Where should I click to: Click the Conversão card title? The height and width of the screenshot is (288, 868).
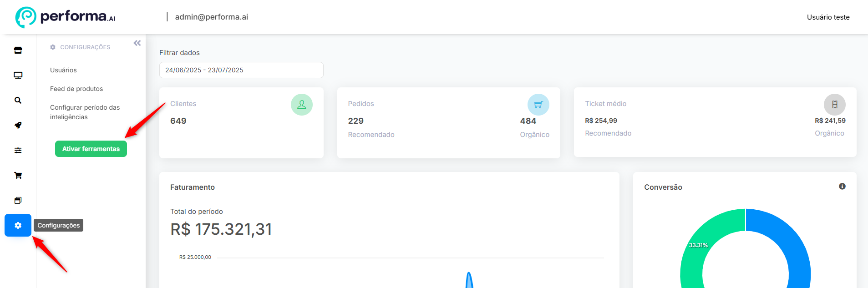pos(663,187)
